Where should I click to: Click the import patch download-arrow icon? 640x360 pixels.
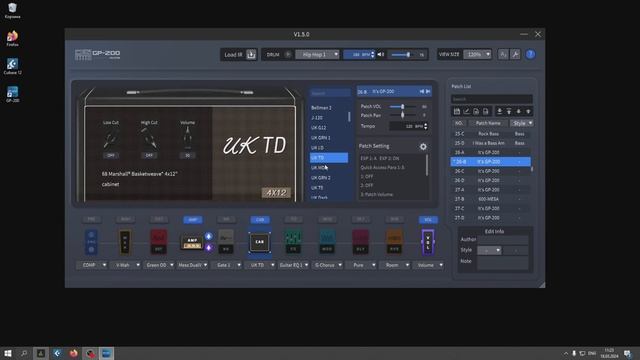[x=499, y=111]
